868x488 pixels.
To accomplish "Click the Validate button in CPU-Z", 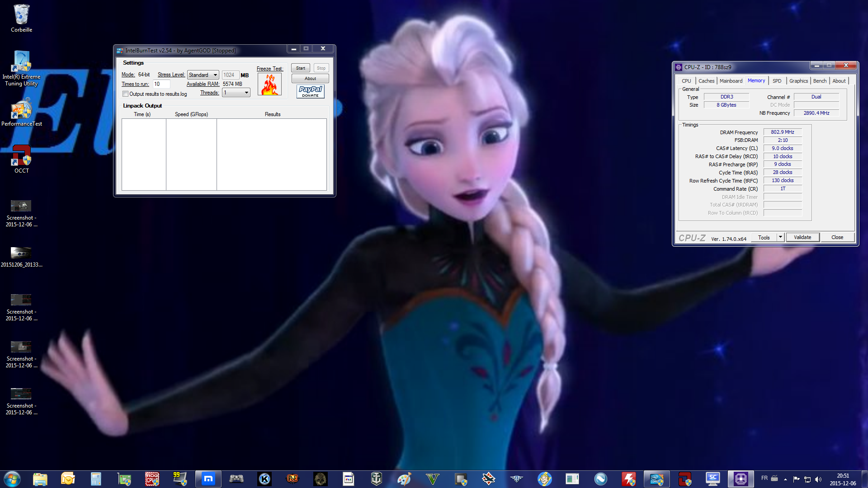I will [x=802, y=238].
